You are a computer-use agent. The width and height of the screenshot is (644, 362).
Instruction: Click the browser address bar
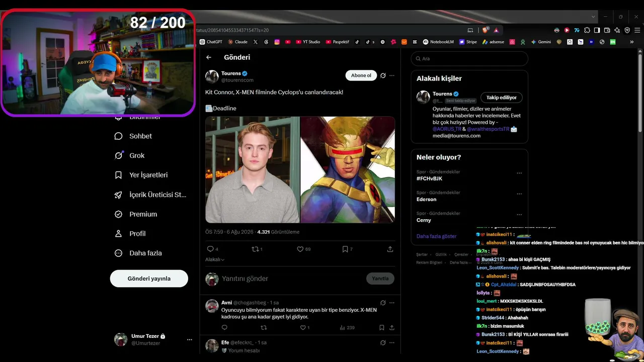pyautogui.click(x=330, y=30)
